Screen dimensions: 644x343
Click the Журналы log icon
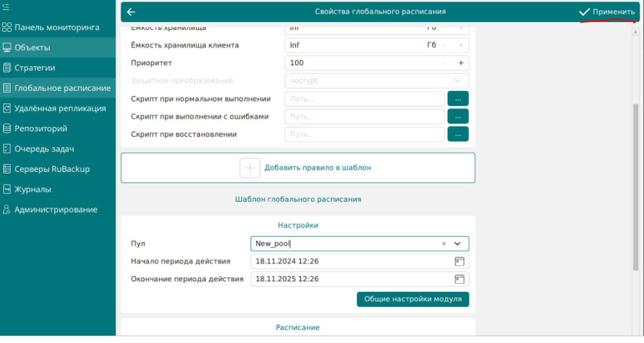7,189
